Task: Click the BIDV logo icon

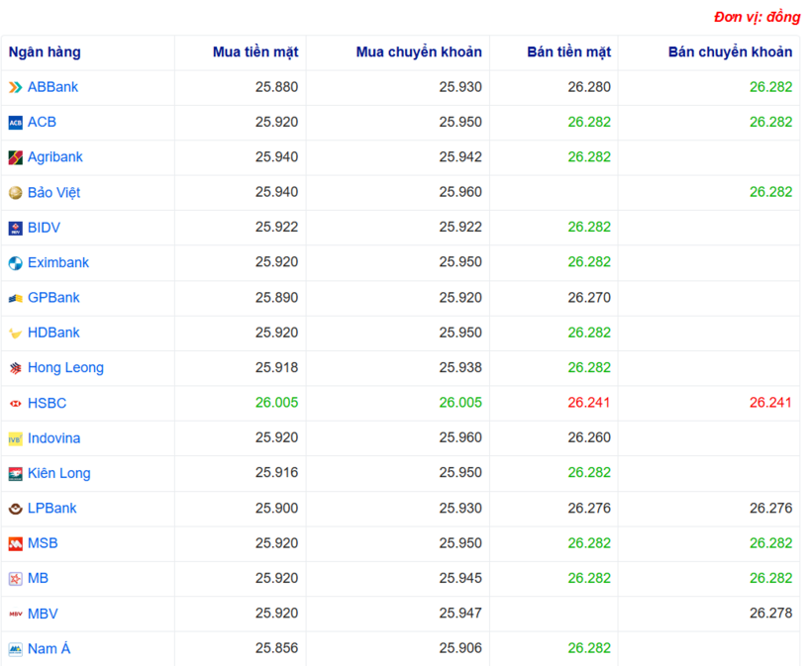Action: coord(15,229)
